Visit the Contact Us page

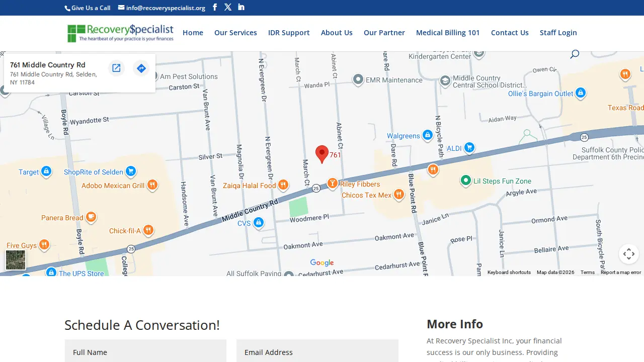tap(510, 33)
